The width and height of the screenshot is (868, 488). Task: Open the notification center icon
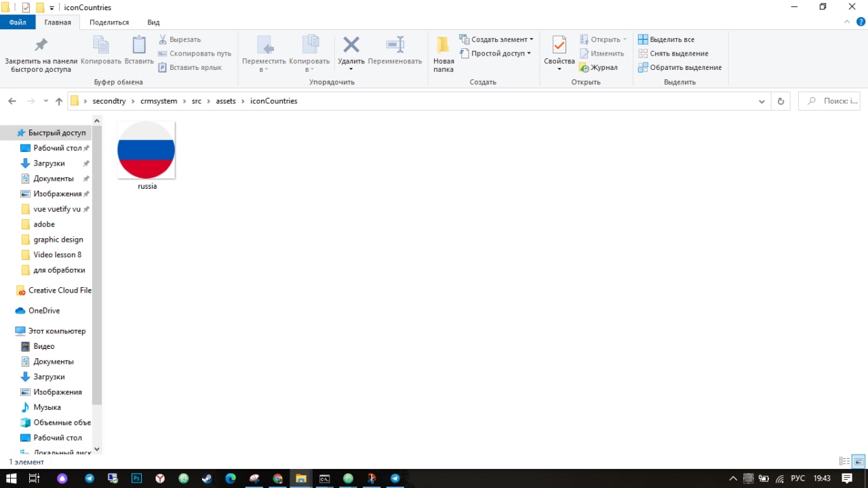pyautogui.click(x=847, y=478)
